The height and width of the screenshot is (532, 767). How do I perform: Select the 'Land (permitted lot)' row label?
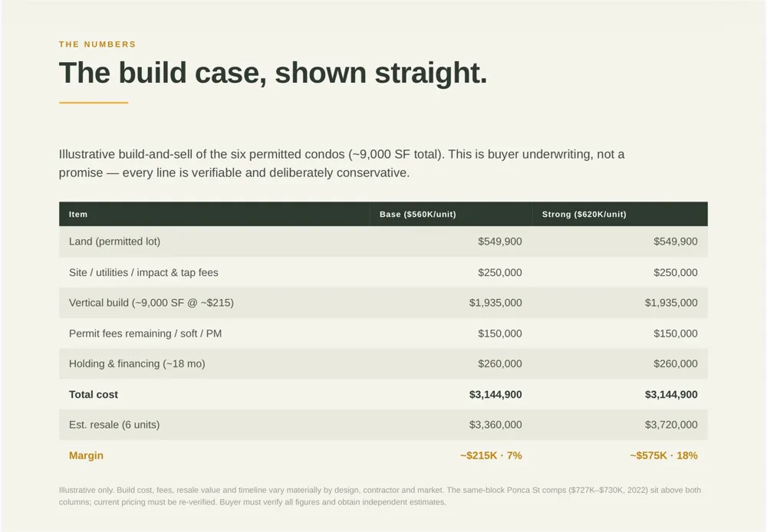coord(114,241)
